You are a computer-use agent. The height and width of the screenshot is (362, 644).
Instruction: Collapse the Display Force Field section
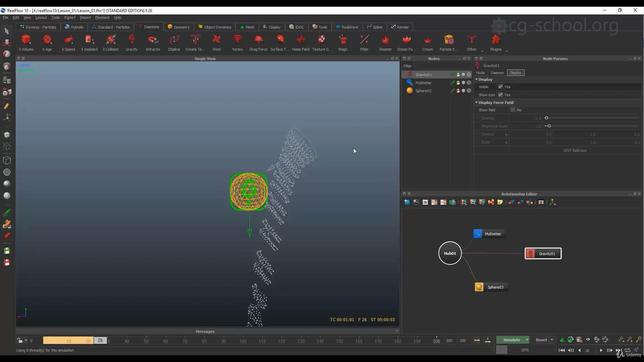[476, 103]
